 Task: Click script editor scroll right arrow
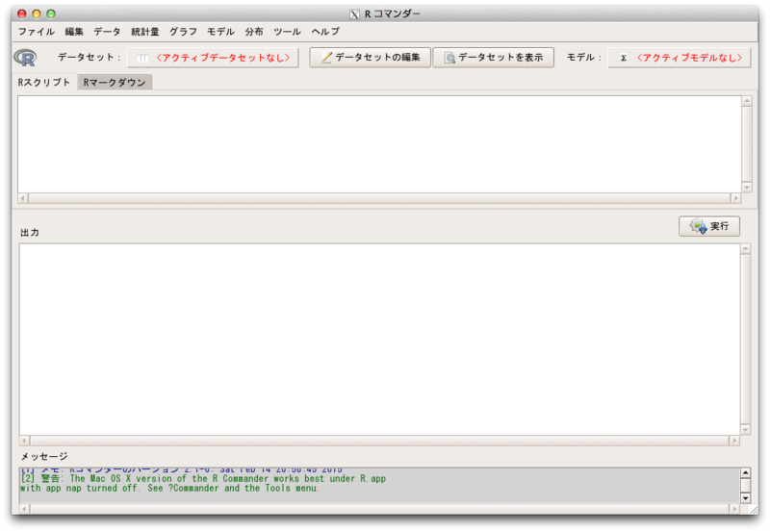[x=735, y=198]
